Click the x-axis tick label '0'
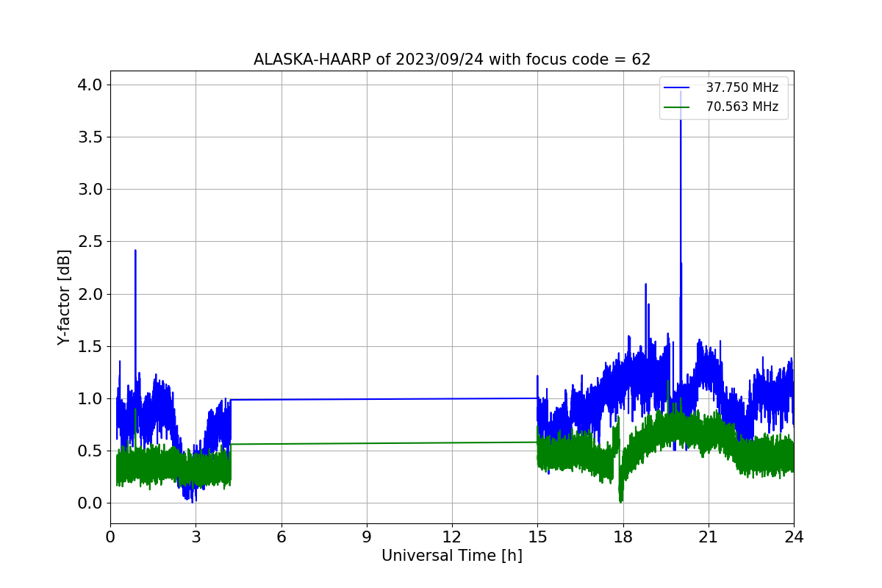This screenshot has width=882, height=588. (110, 537)
